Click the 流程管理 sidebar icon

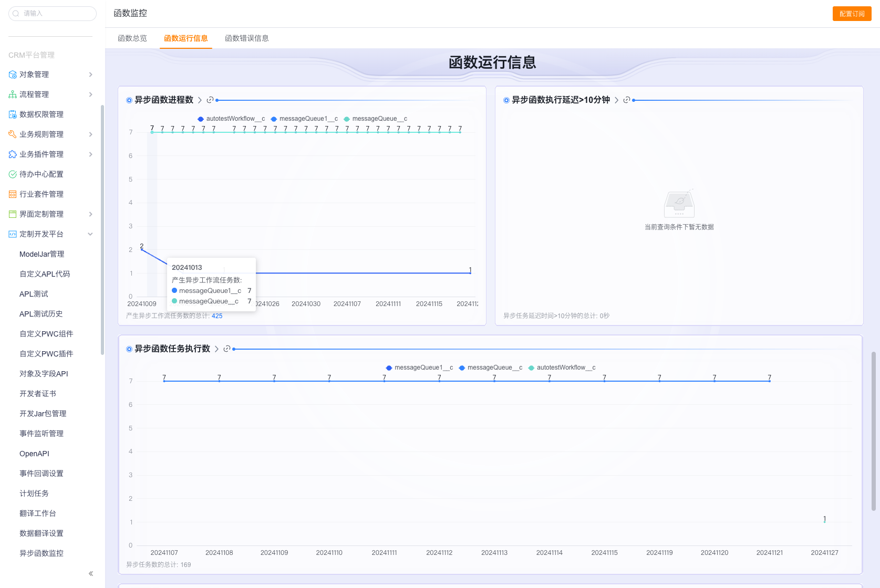(x=13, y=94)
